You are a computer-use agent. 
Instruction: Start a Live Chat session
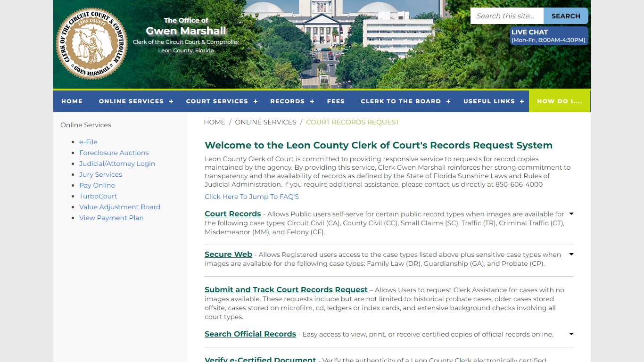(x=549, y=36)
